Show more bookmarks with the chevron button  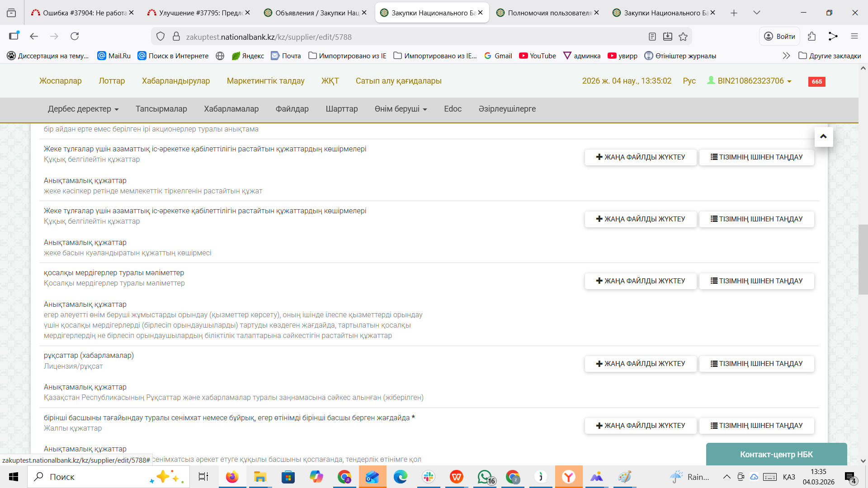786,56
